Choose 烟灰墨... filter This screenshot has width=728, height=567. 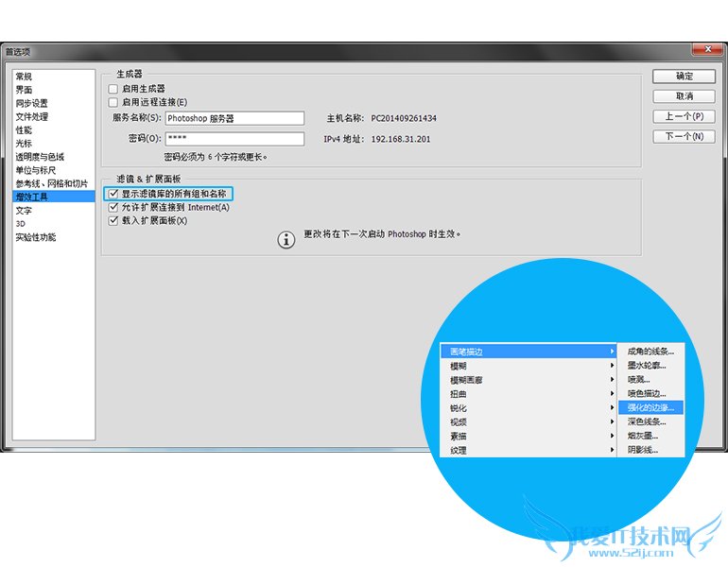point(650,436)
